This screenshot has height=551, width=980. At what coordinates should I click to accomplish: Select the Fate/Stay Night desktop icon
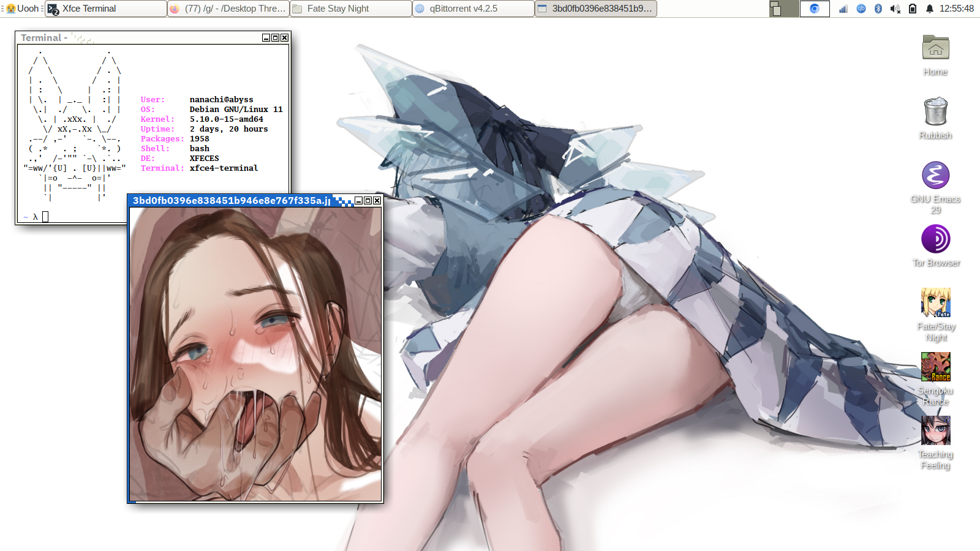pos(936,315)
